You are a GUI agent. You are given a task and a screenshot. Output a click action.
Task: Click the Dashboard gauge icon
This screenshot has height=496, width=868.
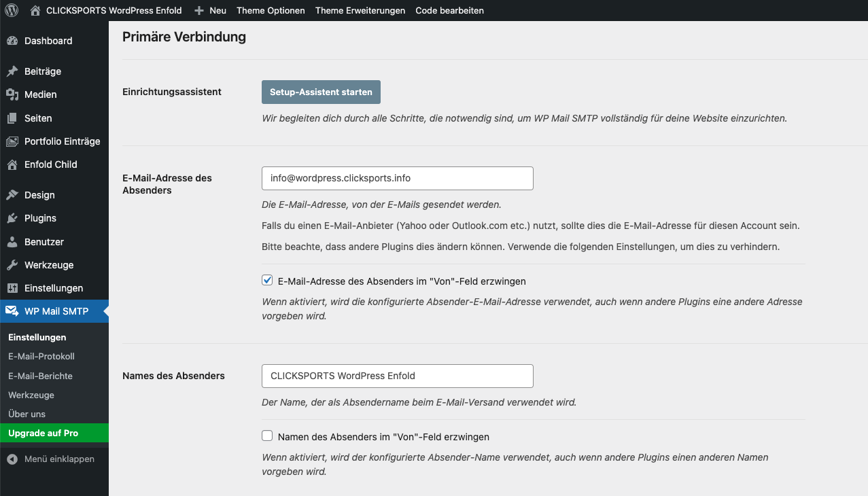click(x=12, y=41)
